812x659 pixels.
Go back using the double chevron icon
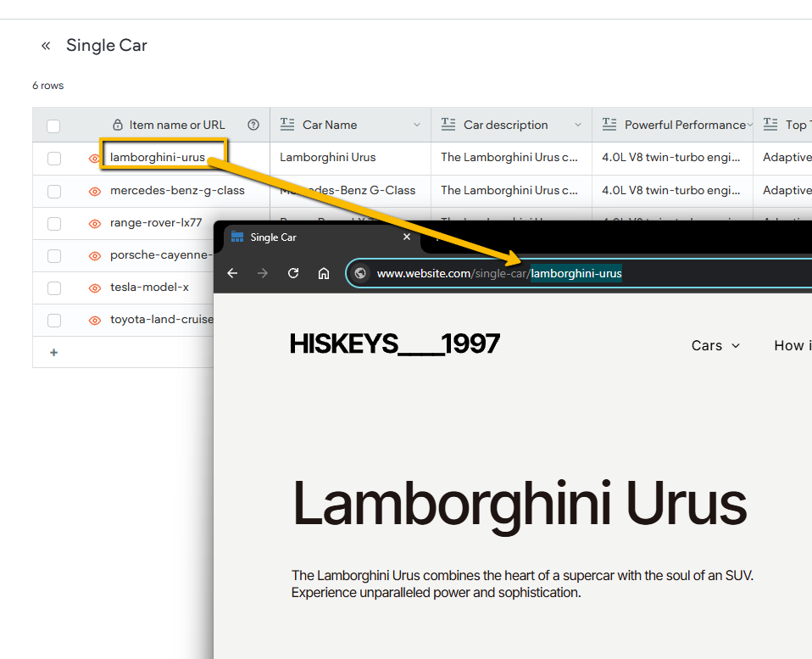tap(46, 46)
